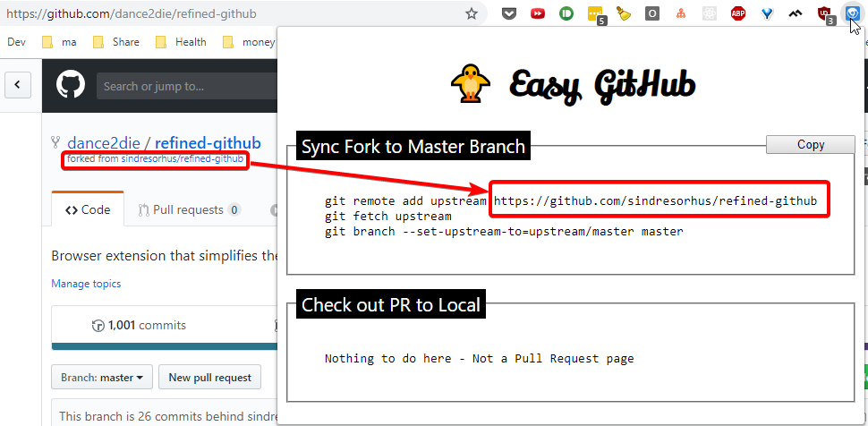Click the 'git remote add upstream' text
The width and height of the screenshot is (868, 426).
pyautogui.click(x=405, y=200)
